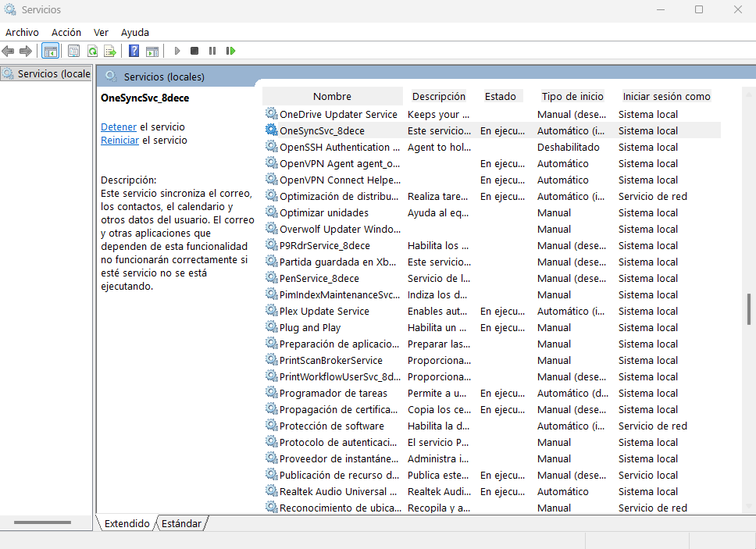Select PrintWorkflowUserSvc_8d... service
The width and height of the screenshot is (756, 549).
[492, 376]
